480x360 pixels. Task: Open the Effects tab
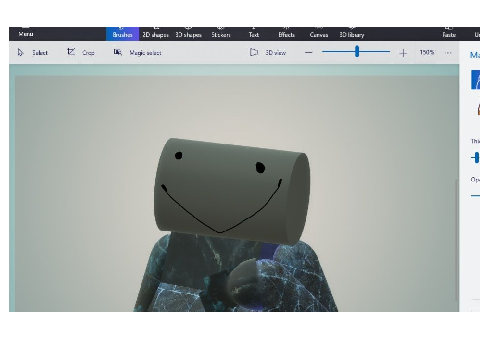click(x=286, y=34)
